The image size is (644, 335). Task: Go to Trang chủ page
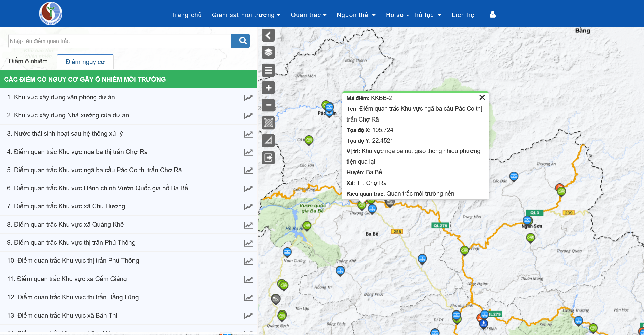(x=186, y=15)
